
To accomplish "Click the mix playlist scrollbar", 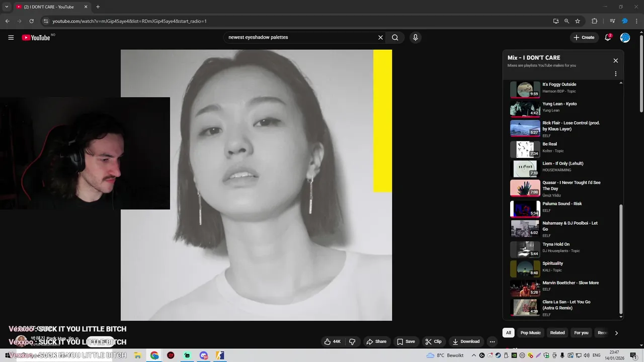I will 620,259.
